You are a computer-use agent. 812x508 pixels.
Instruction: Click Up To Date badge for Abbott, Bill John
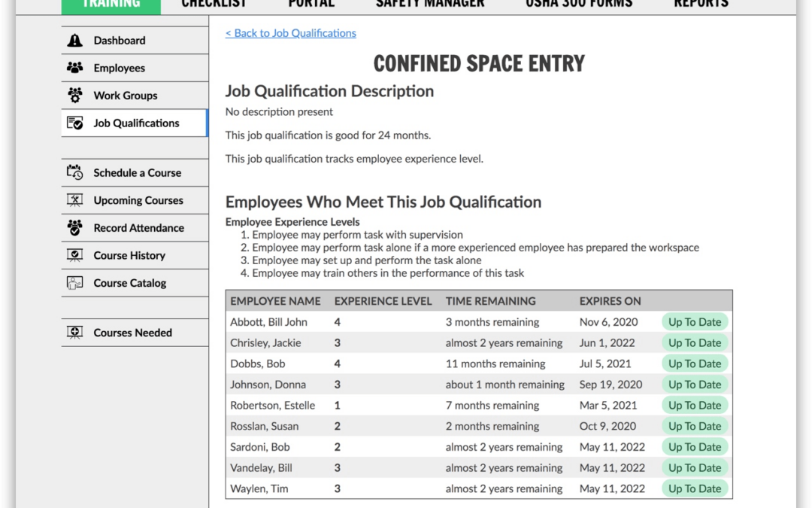(695, 322)
